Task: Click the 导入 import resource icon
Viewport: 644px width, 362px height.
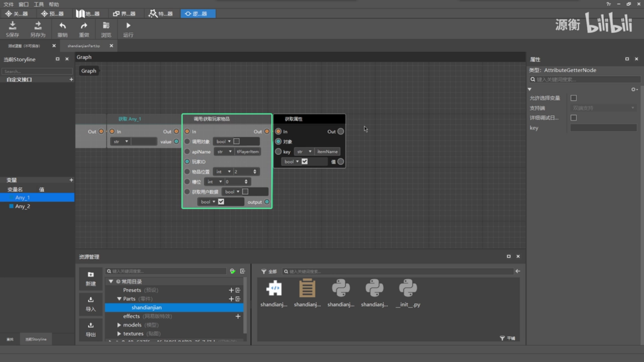Action: [90, 300]
